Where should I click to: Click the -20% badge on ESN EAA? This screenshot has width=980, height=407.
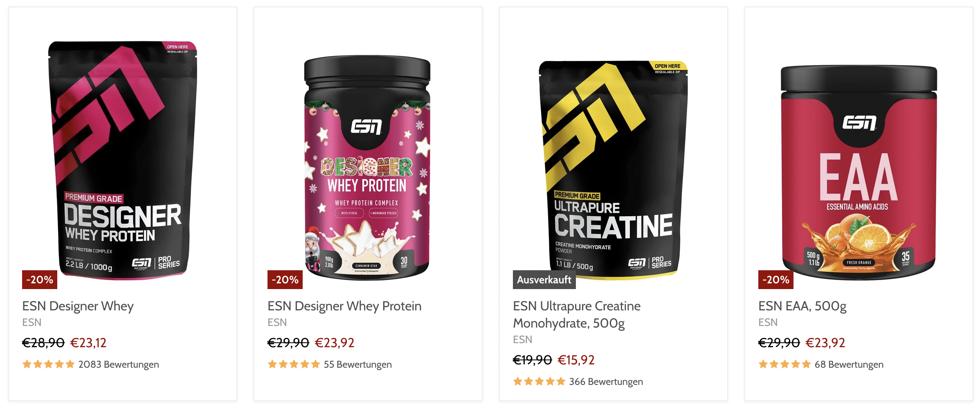click(776, 280)
